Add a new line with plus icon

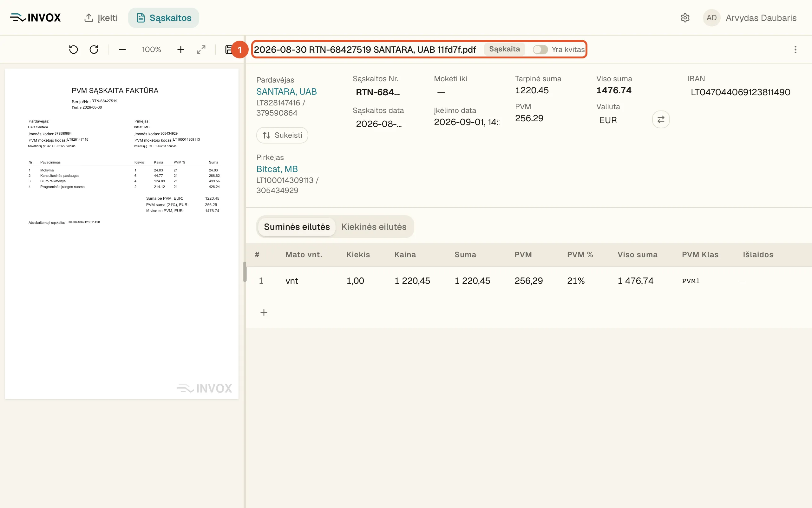[264, 312]
